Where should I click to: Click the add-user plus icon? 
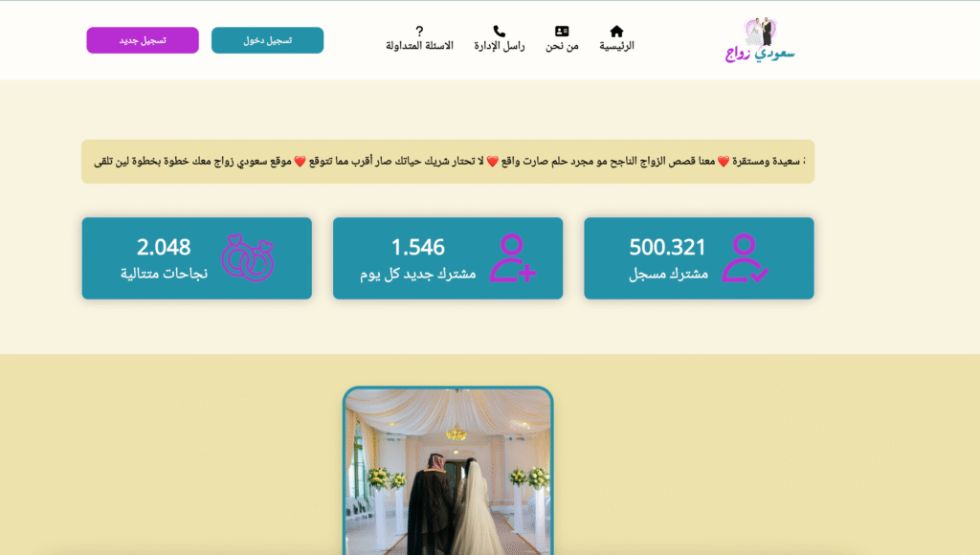click(x=513, y=258)
